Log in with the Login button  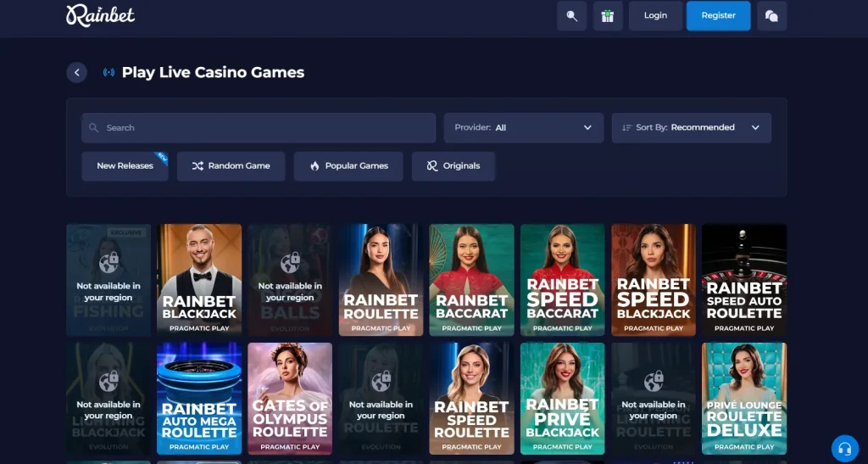(x=655, y=15)
